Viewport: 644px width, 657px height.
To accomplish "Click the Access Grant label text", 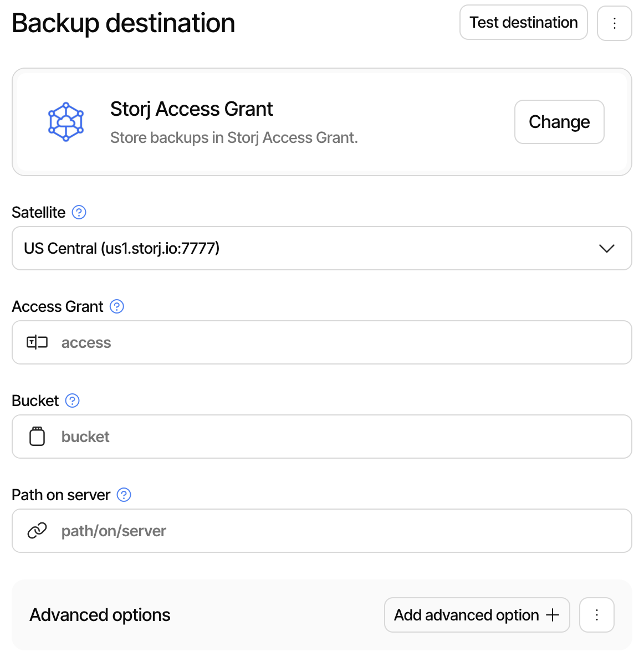I will pyautogui.click(x=58, y=307).
